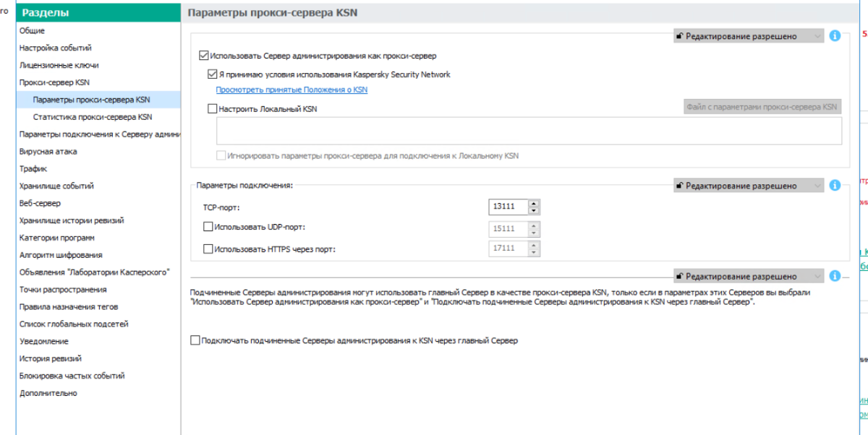Screen dimensions: 868x435
Task: Increase TCP-порт value with up arrow
Action: (x=534, y=203)
